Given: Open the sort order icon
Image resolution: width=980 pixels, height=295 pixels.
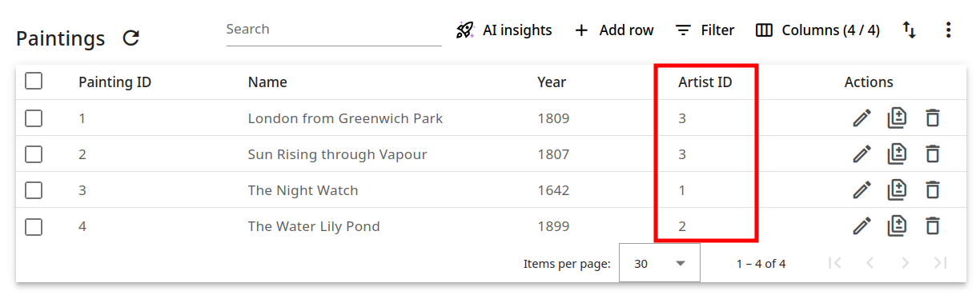Looking at the screenshot, I should (x=910, y=30).
